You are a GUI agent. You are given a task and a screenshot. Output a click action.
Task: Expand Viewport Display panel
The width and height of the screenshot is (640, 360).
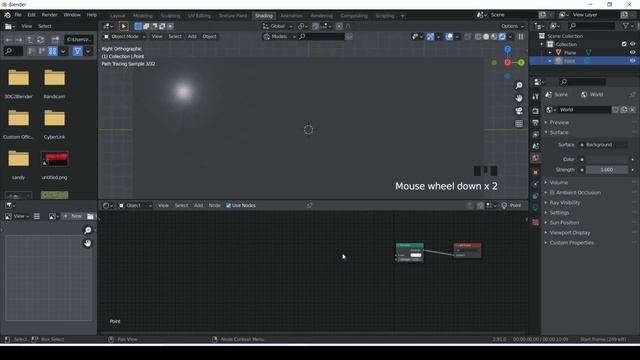tap(569, 233)
